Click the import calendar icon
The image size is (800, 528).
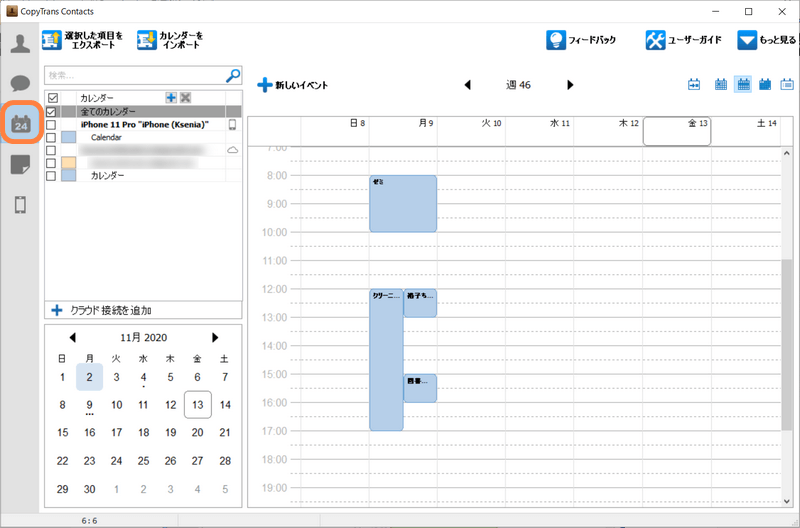tap(146, 40)
